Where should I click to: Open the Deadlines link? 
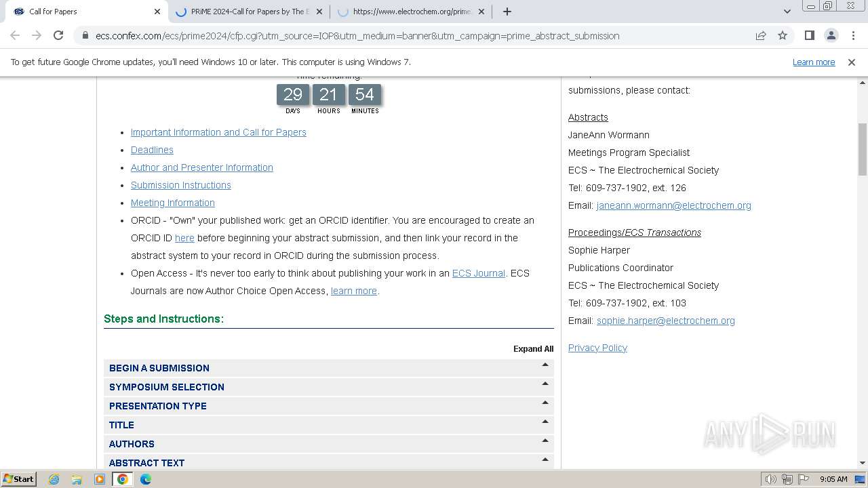coord(152,150)
